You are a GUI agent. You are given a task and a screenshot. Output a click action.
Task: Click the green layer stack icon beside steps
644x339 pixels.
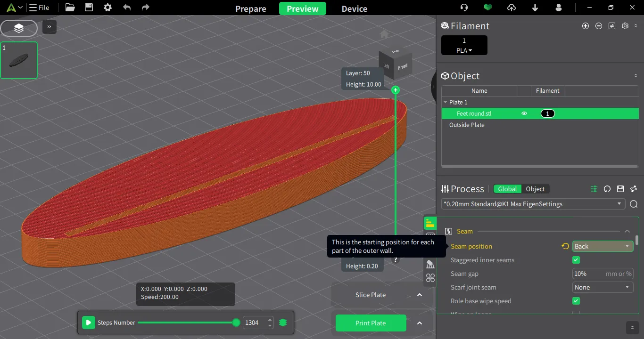coord(283,323)
